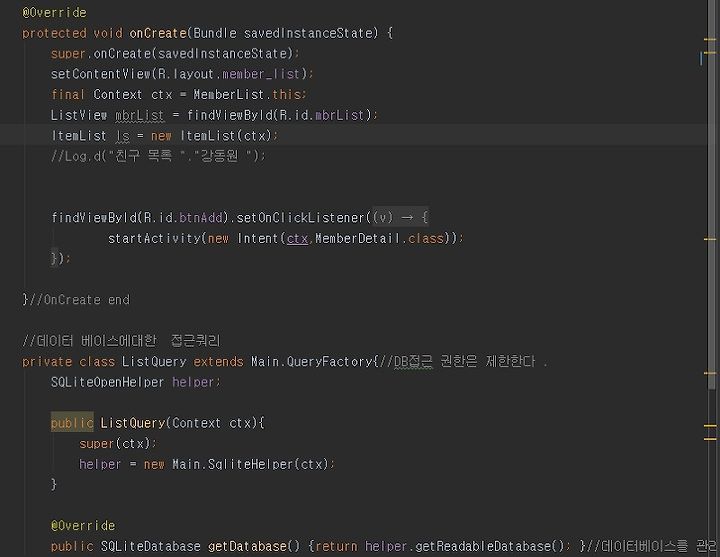720x557 pixels.
Task: Click the "return" keyword in getDatabase
Action: pyautogui.click(x=337, y=546)
